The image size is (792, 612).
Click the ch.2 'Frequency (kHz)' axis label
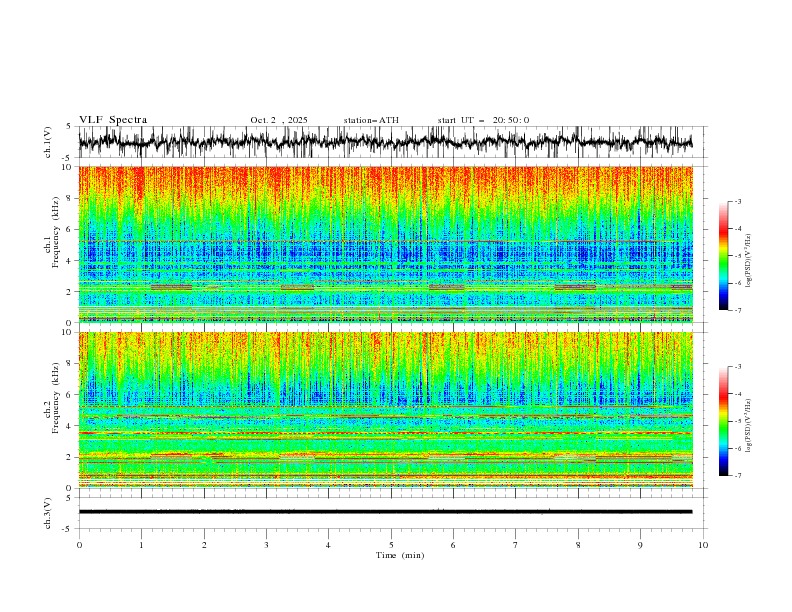tap(56, 398)
